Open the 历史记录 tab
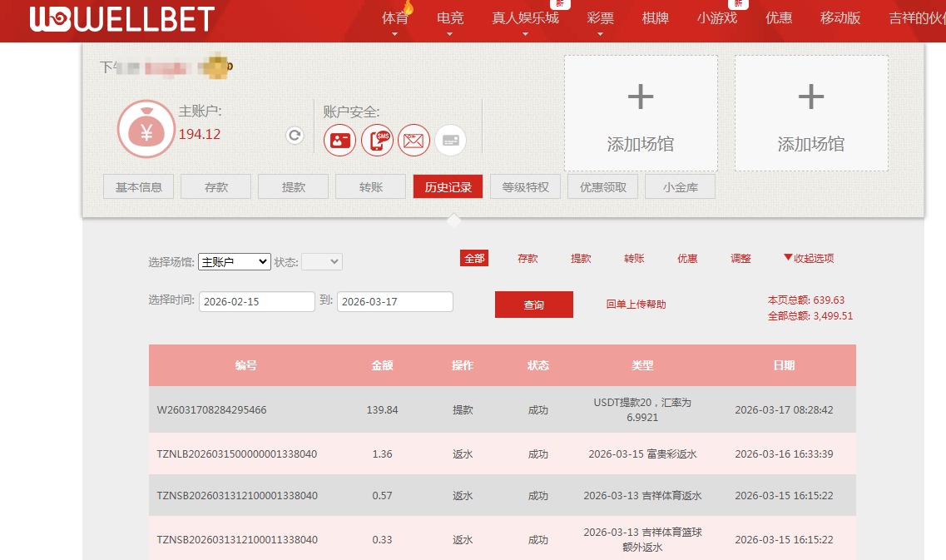This screenshot has width=946, height=560. [448, 186]
